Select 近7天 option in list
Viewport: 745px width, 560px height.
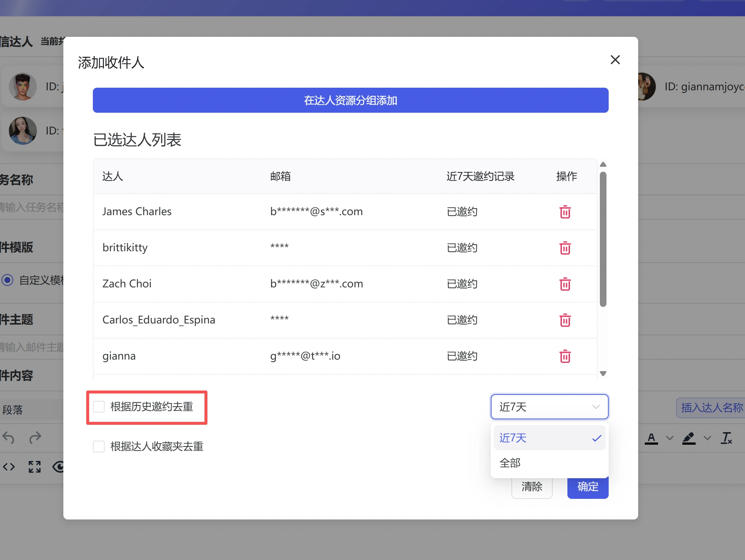coord(513,438)
